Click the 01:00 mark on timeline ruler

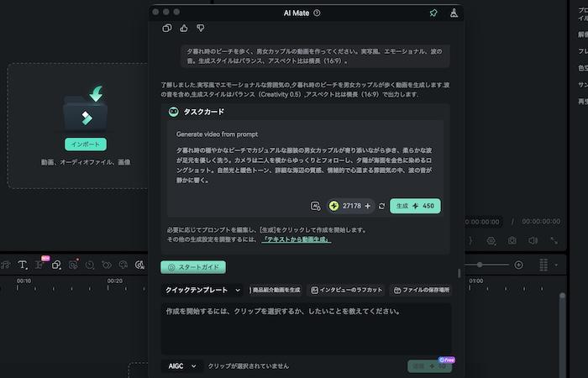coord(476,281)
